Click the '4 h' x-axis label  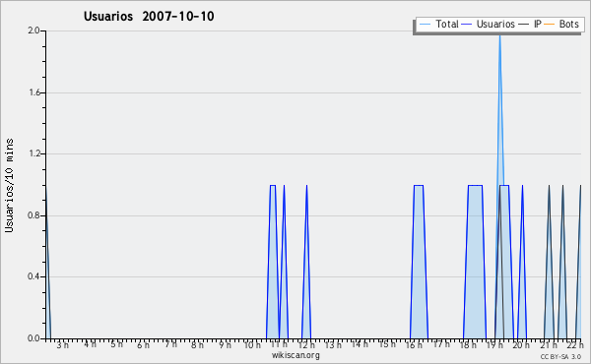click(90, 344)
